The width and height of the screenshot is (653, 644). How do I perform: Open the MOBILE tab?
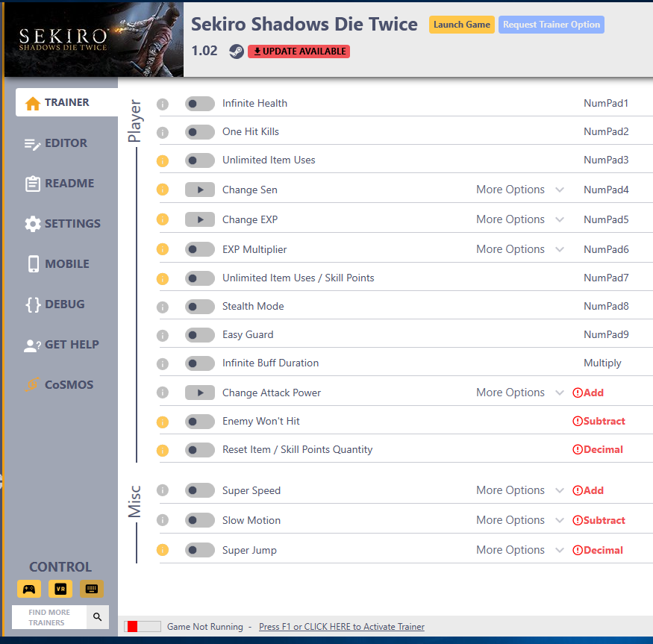pos(57,264)
